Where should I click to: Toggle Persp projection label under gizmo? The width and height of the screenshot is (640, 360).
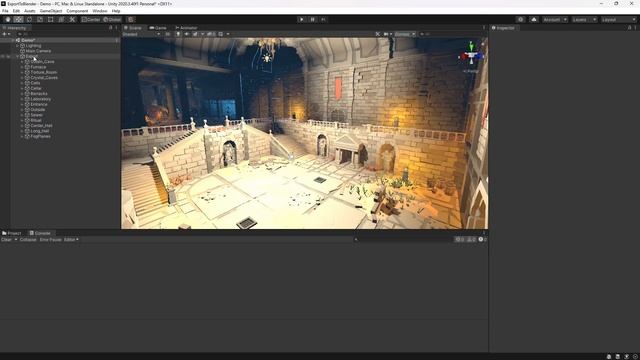tap(471, 71)
